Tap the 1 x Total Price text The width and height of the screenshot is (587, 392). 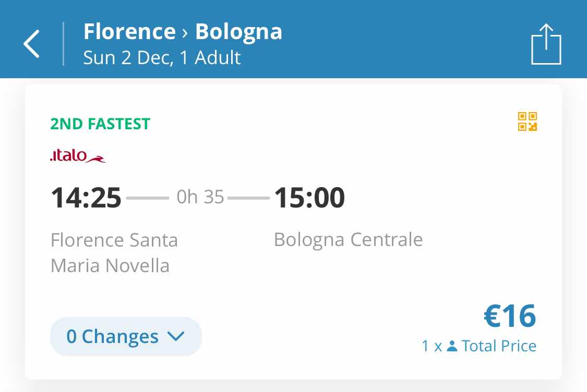coord(479,346)
